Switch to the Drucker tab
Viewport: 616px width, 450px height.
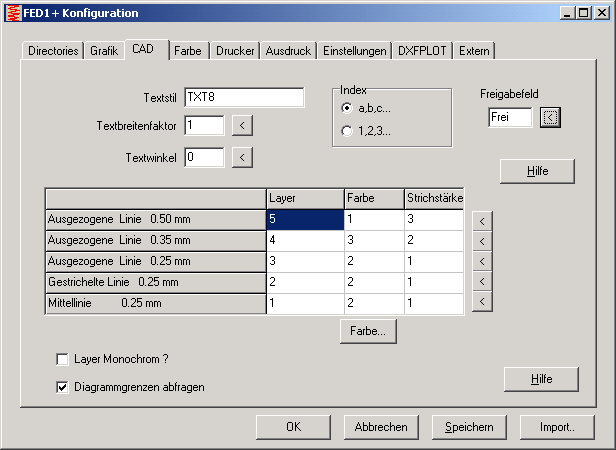pyautogui.click(x=236, y=50)
